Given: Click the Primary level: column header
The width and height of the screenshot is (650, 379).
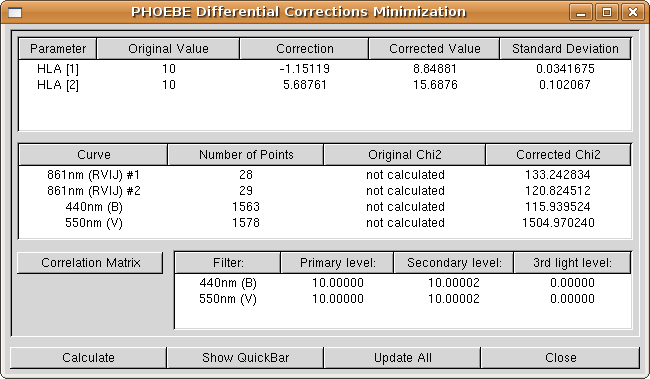Looking at the screenshot, I should (337, 262).
